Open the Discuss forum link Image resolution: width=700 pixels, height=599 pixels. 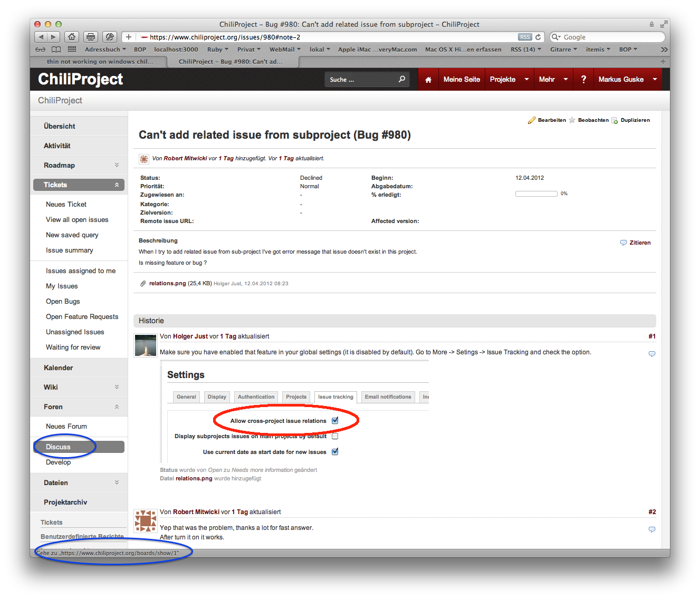58,447
